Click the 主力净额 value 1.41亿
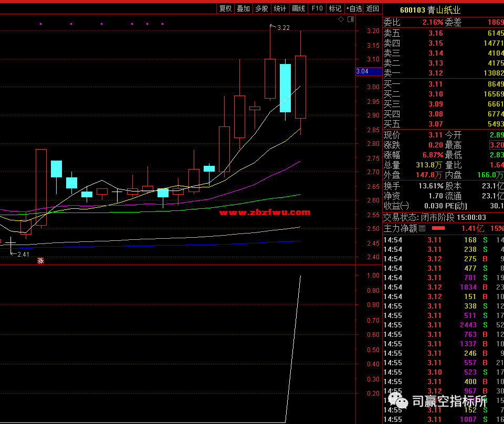The image size is (504, 424). click(472, 228)
